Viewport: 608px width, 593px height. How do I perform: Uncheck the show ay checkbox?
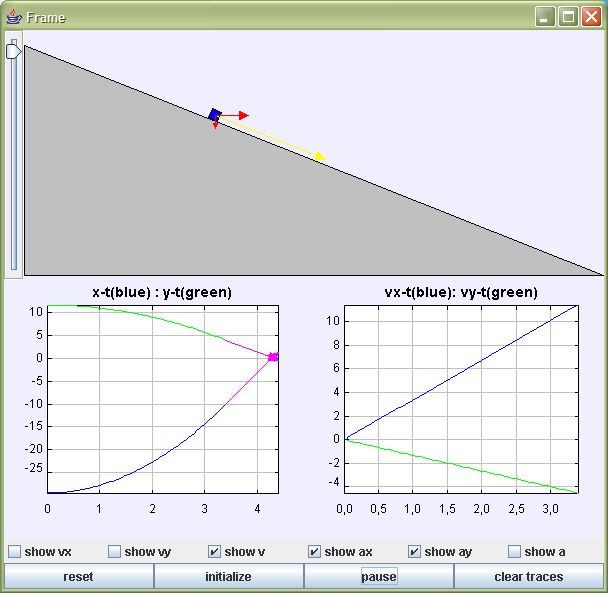tap(415, 552)
